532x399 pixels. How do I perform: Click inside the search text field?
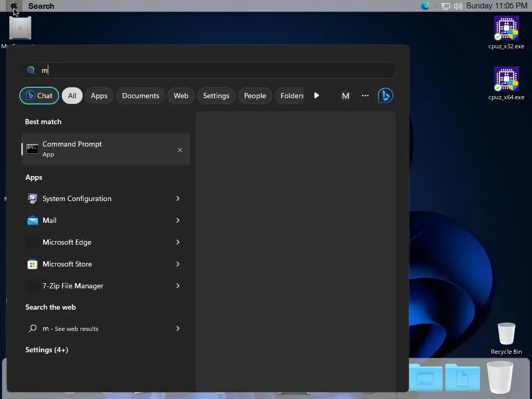click(x=207, y=70)
